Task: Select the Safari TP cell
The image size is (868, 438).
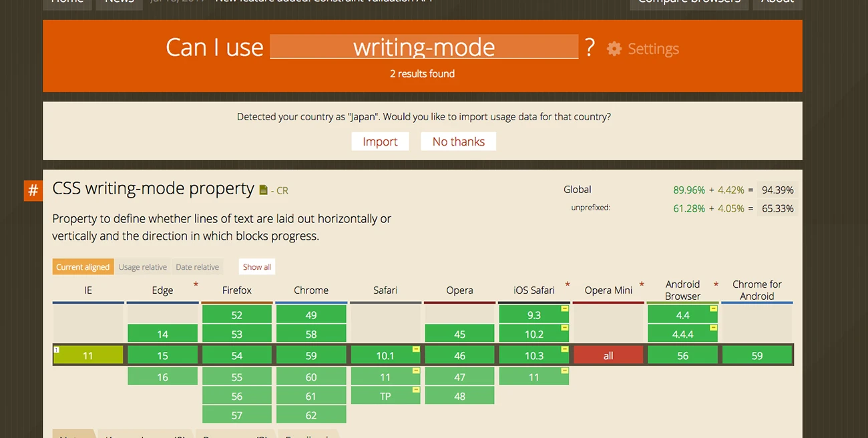Action: click(385, 396)
